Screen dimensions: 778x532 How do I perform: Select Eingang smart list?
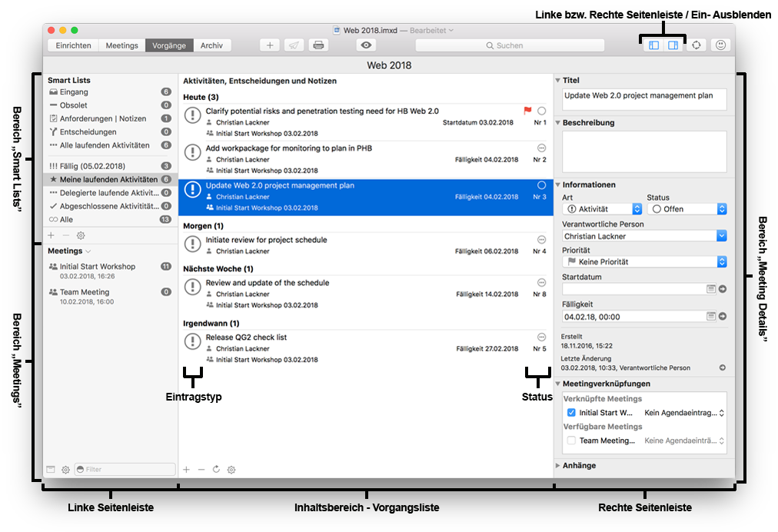pos(110,91)
